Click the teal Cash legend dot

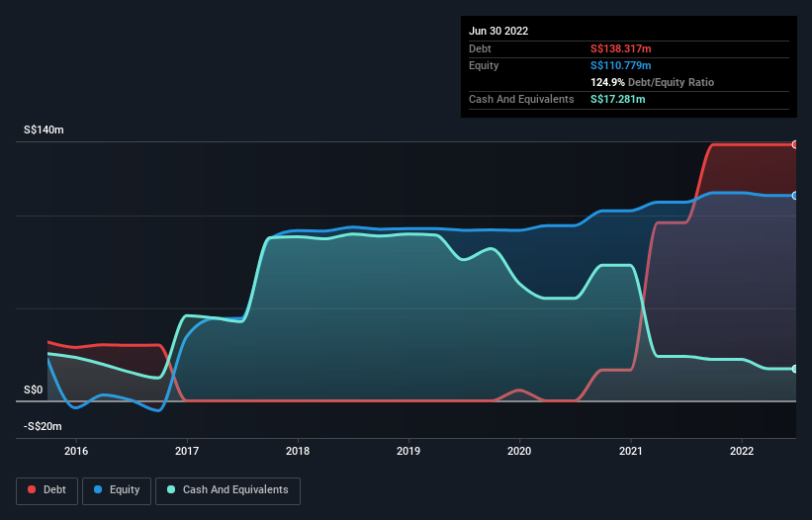click(x=171, y=489)
